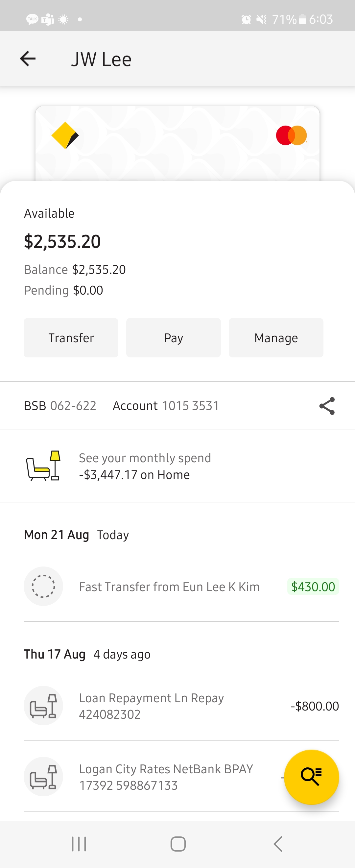Tap the Mastercard logo on the card
This screenshot has height=868, width=355.
pyautogui.click(x=291, y=135)
